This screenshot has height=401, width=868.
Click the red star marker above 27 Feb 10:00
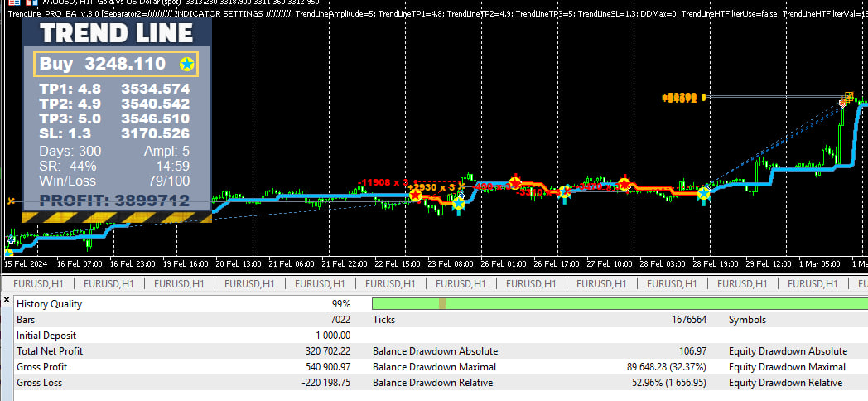[x=624, y=183]
